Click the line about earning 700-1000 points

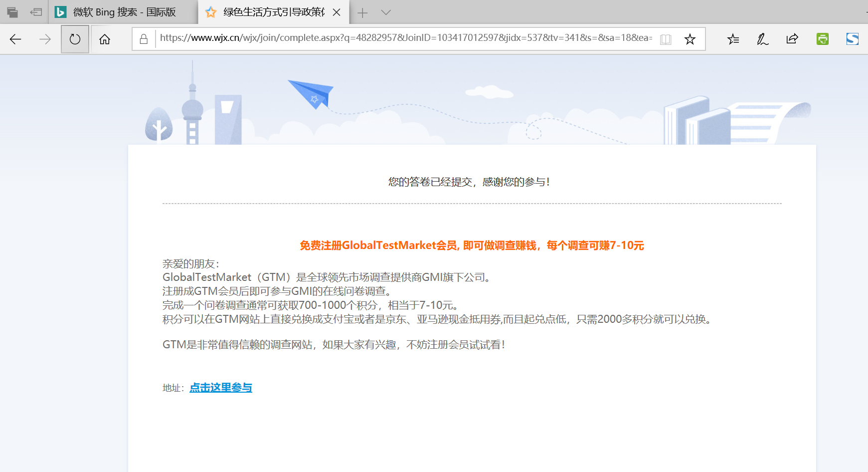click(311, 305)
